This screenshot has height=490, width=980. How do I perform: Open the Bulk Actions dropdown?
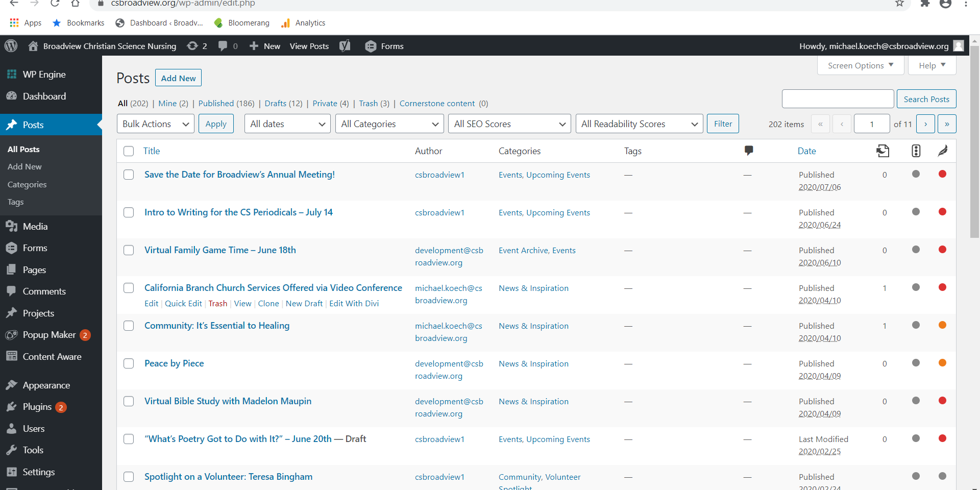(x=155, y=124)
